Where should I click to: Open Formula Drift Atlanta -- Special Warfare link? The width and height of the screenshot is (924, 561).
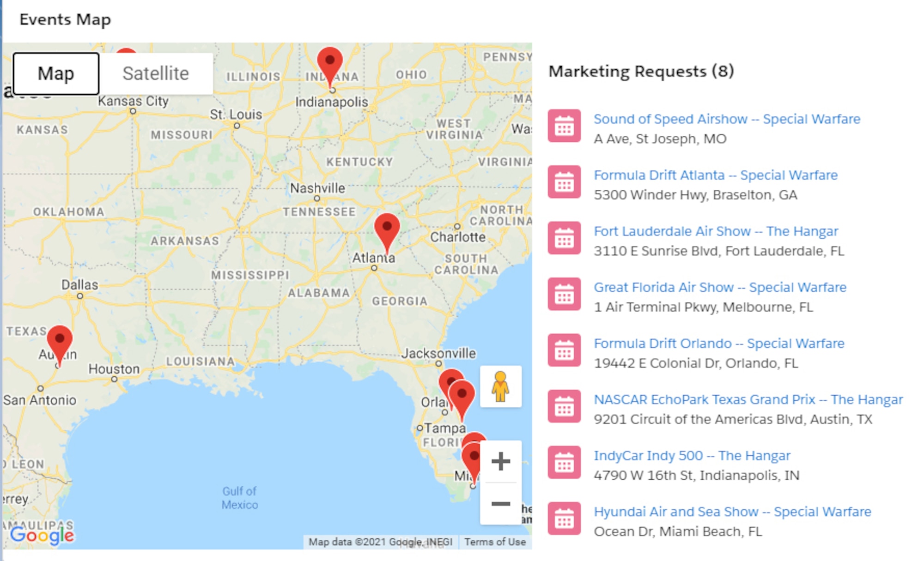coord(716,175)
